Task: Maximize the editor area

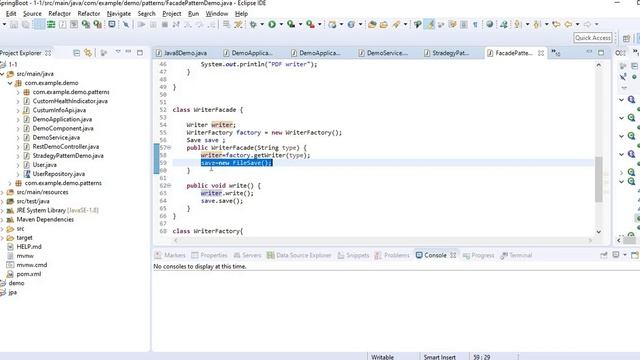Action: pyautogui.click(x=601, y=52)
